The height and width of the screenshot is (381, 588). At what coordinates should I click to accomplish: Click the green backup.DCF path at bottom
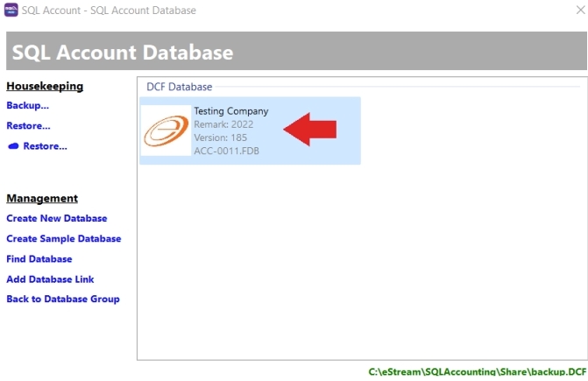point(477,372)
